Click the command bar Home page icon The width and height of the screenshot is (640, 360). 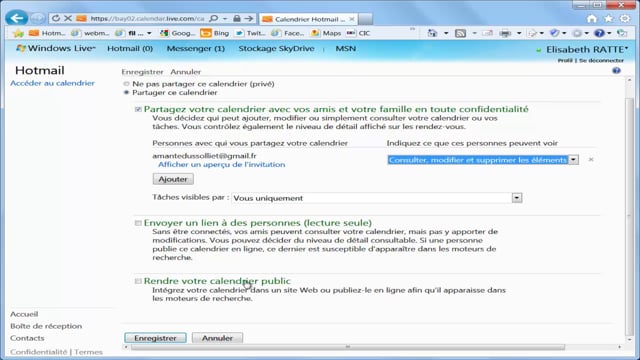point(432,33)
